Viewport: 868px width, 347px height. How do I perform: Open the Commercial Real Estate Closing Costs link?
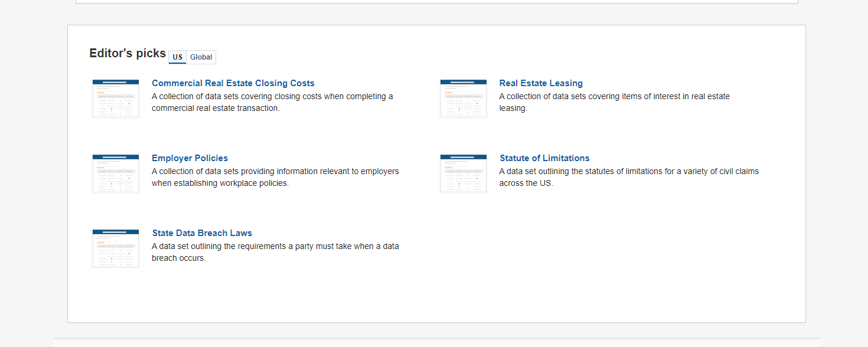(233, 83)
